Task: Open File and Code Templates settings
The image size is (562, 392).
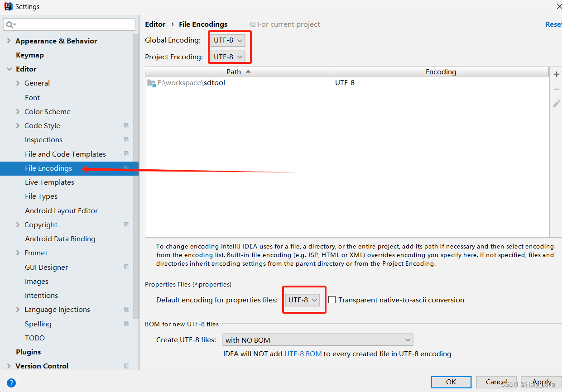Action: tap(65, 154)
